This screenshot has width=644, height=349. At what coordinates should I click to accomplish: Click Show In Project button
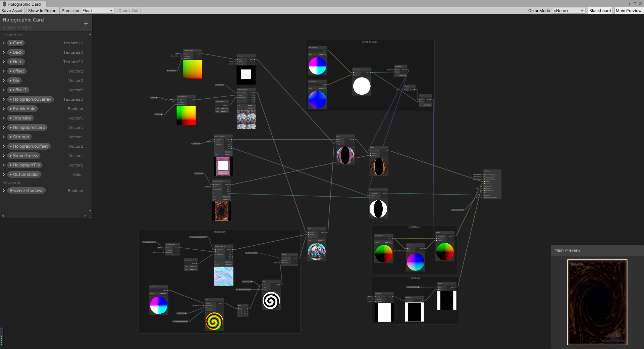[43, 11]
